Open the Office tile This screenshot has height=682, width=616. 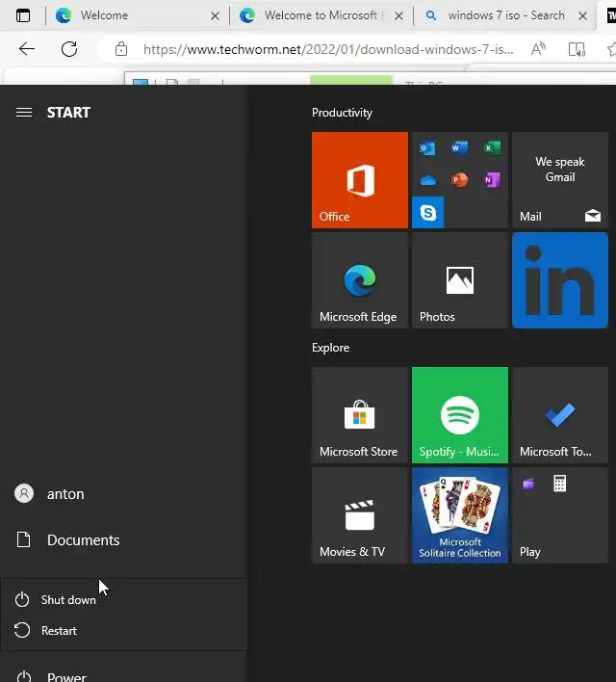pos(360,180)
